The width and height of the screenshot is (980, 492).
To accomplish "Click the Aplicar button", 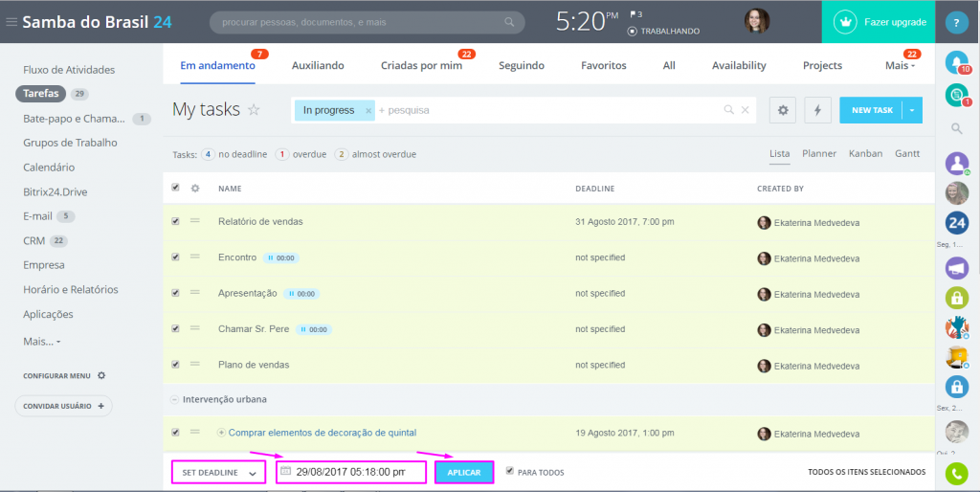I will pos(464,473).
